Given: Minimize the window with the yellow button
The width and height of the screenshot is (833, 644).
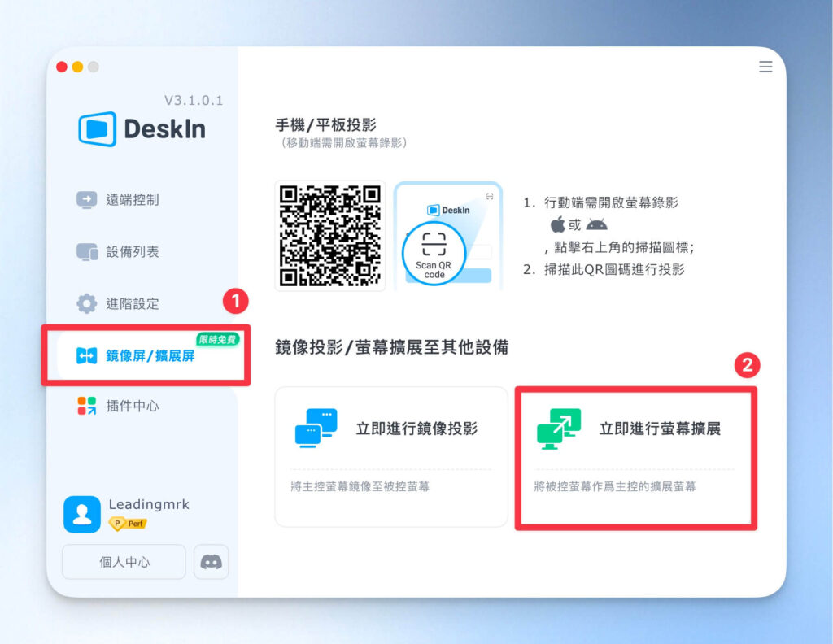Looking at the screenshot, I should pyautogui.click(x=77, y=67).
